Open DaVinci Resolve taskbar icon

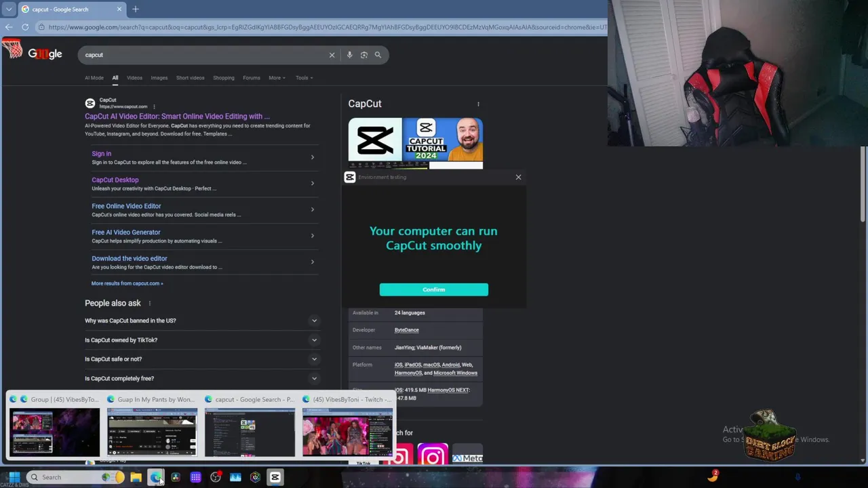click(176, 477)
